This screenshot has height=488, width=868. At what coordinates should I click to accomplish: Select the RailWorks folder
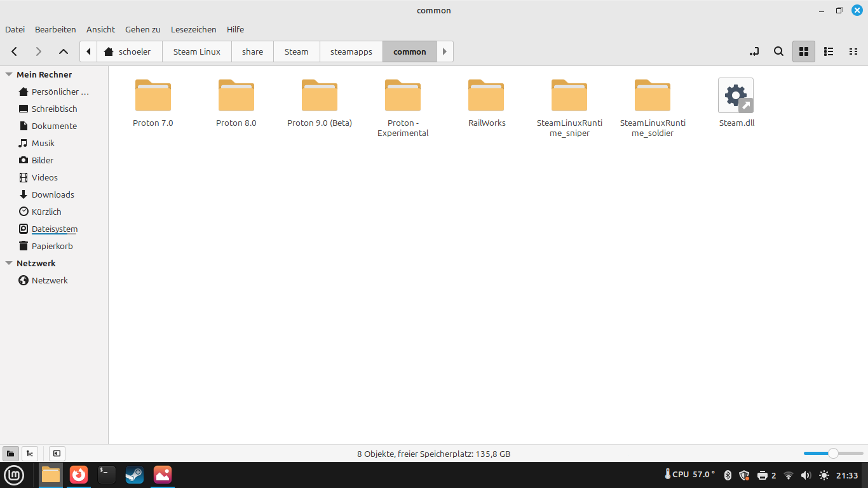(487, 103)
